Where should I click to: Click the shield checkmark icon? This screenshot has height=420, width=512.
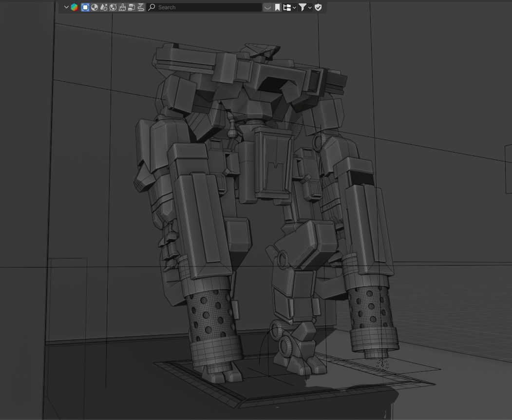click(318, 7)
